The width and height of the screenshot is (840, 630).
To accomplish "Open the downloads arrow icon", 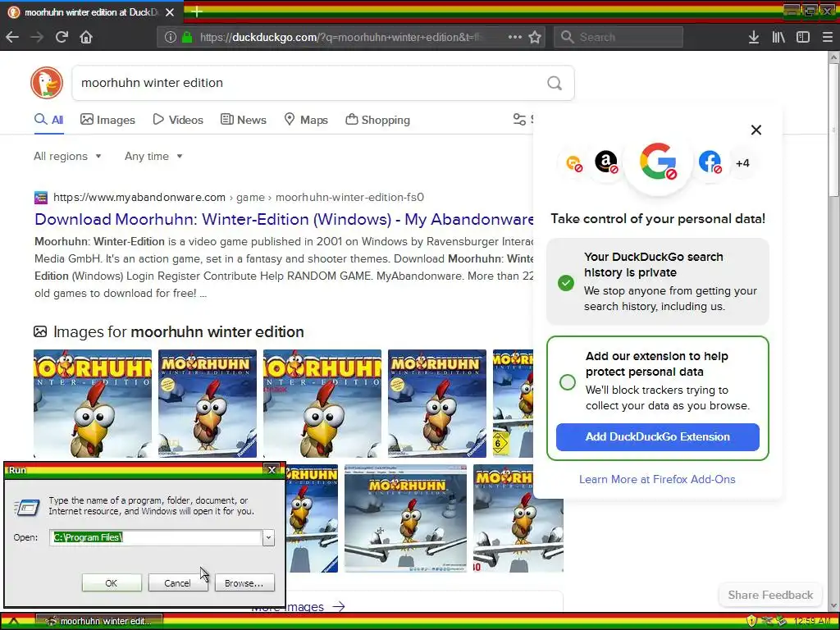I will click(753, 37).
